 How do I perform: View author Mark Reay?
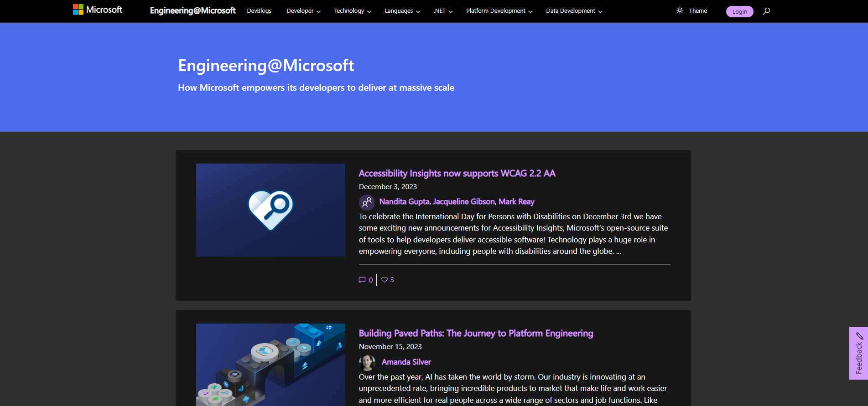pyautogui.click(x=516, y=201)
